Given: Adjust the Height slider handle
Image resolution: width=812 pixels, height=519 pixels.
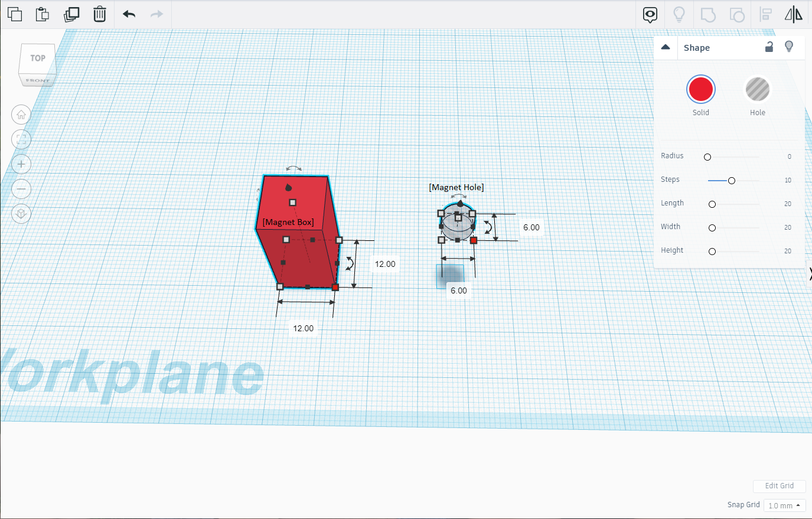Looking at the screenshot, I should pos(712,252).
